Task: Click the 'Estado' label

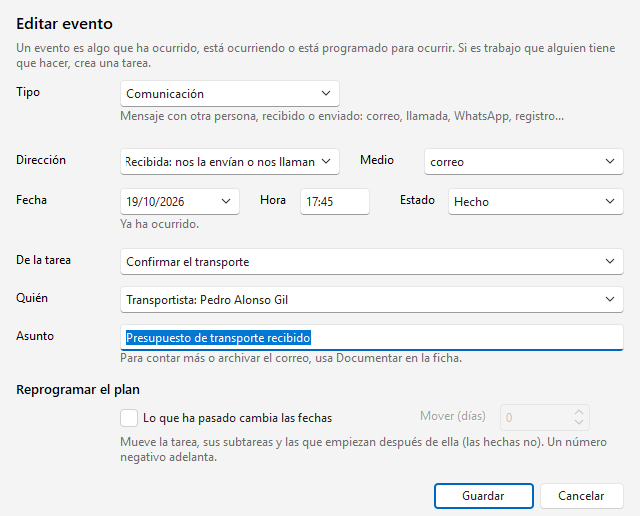Action: point(417,200)
